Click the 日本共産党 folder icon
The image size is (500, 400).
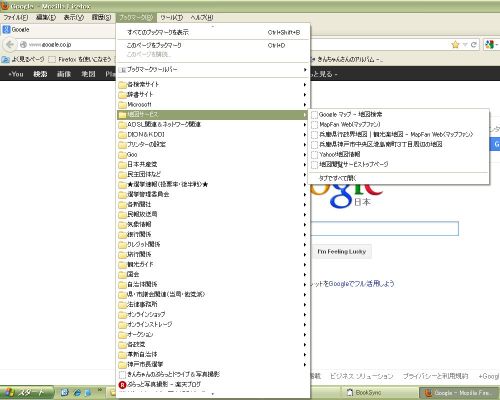(x=122, y=165)
